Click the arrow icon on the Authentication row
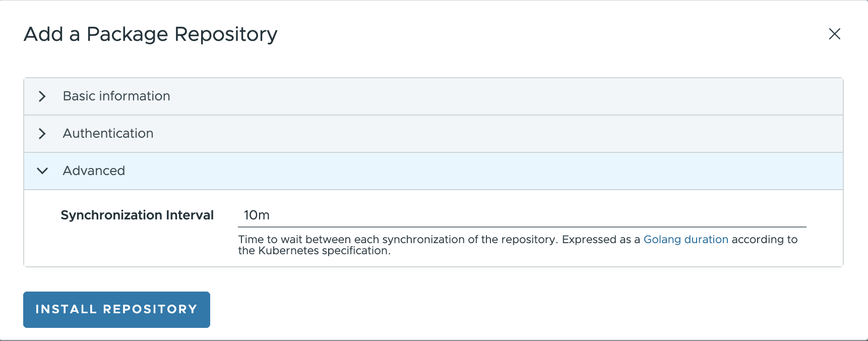Viewport: 868px width, 341px height. coord(42,134)
